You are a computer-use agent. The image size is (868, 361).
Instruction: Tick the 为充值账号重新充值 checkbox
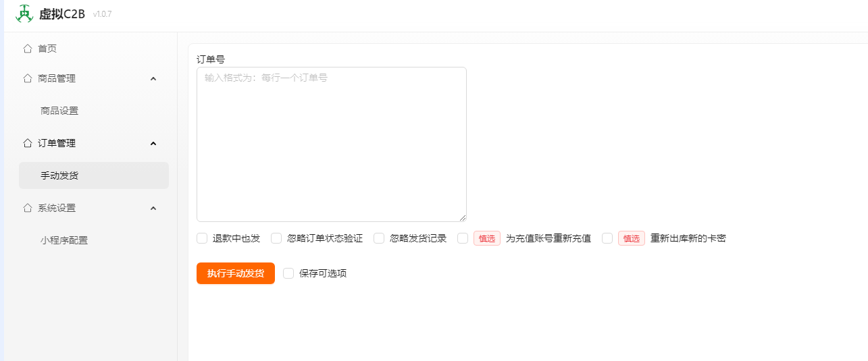463,238
